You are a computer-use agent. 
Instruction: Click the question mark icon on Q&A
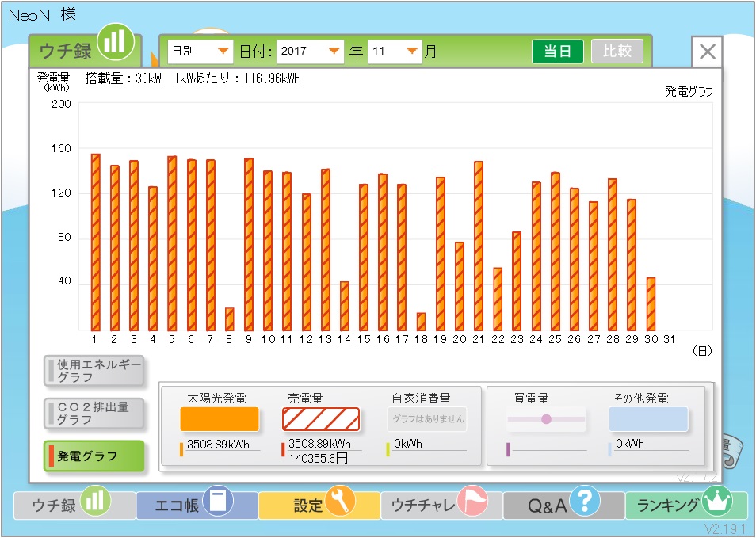[x=585, y=501]
